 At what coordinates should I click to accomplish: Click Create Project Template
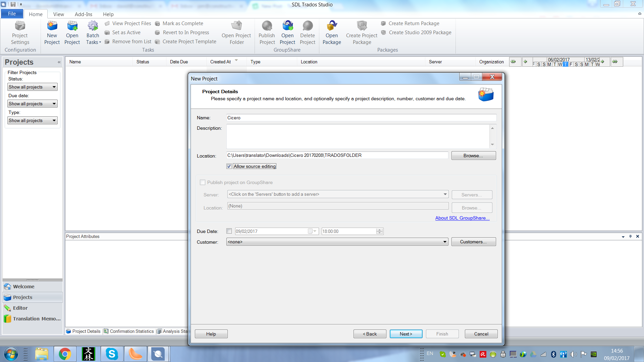(185, 42)
